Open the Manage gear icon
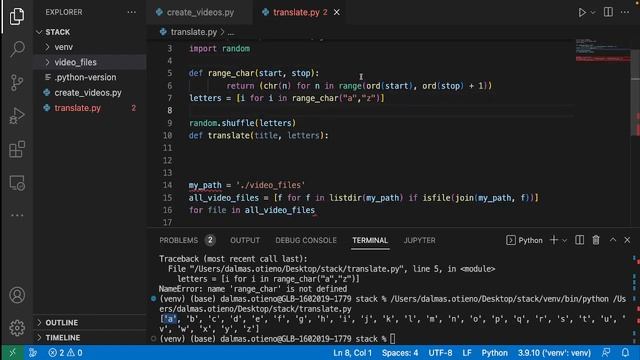 [17, 327]
